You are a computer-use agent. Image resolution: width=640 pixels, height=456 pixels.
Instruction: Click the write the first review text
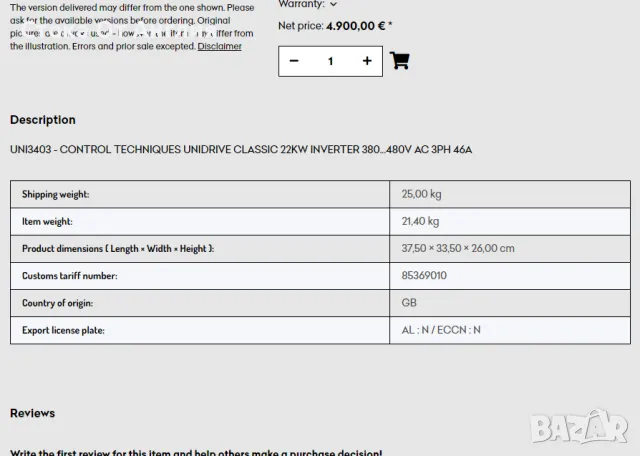pyautogui.click(x=196, y=452)
